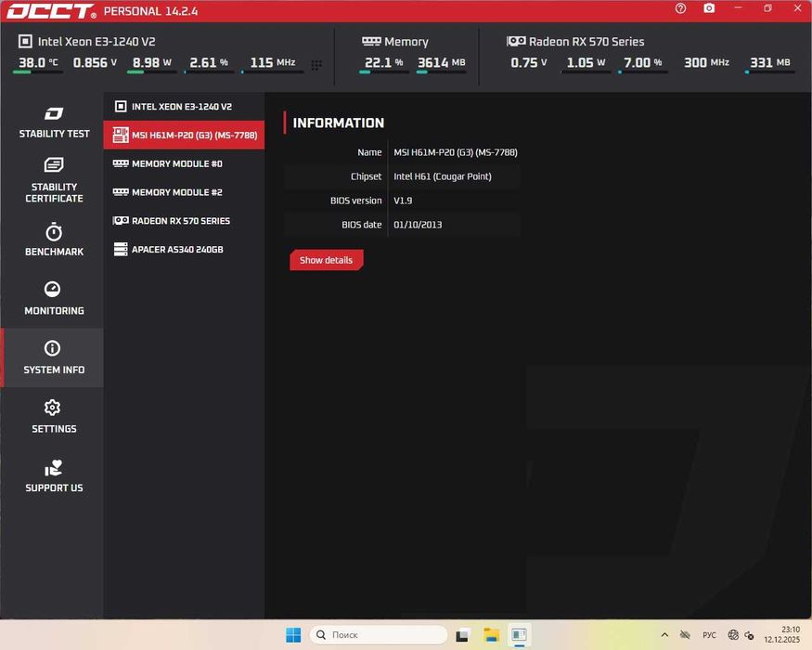Screen dimensions: 812x650
Task: Expand the hidden system tray icons chevron
Action: click(x=664, y=635)
